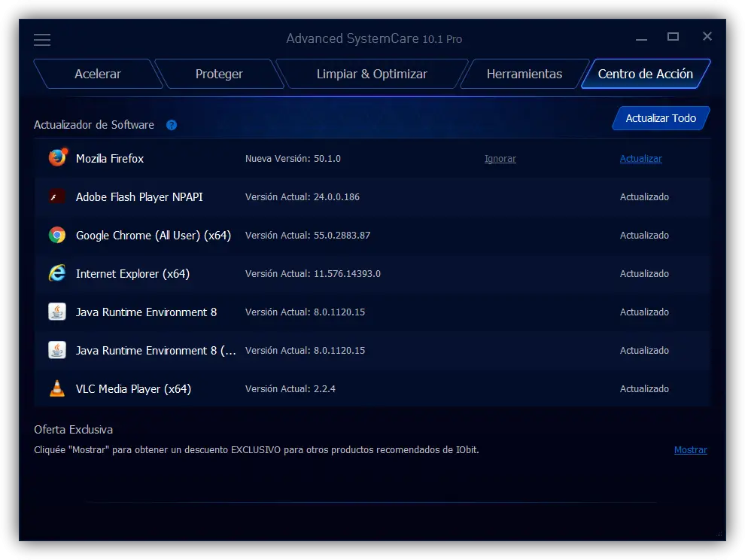Select the Mozilla Firefox name text
Viewport: 745px width, 560px height.
tap(110, 158)
